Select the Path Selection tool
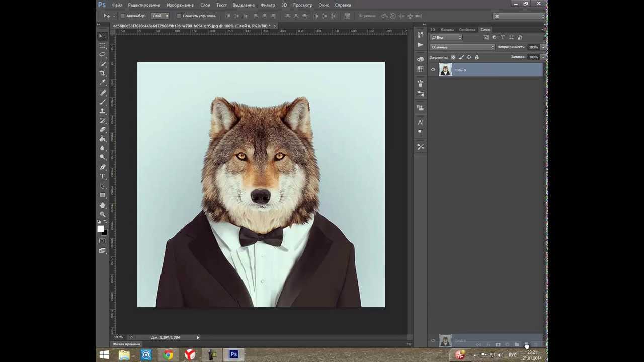Viewport: 644px width, 362px height. (x=102, y=186)
